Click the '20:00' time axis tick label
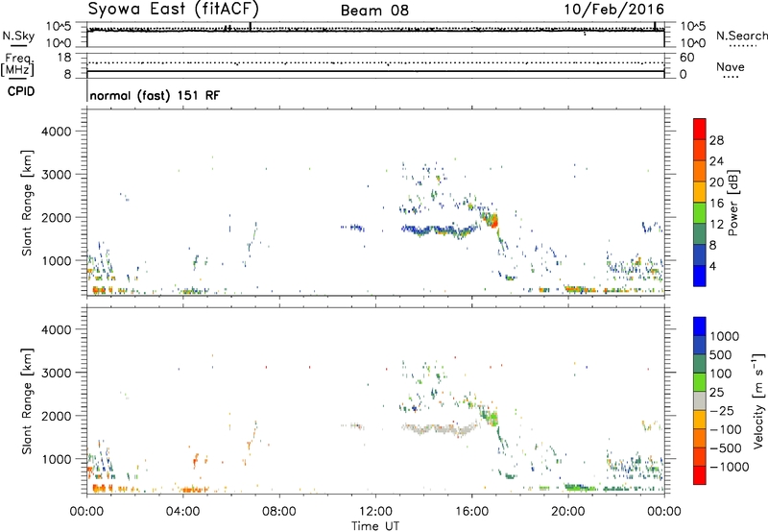 pyautogui.click(x=567, y=512)
